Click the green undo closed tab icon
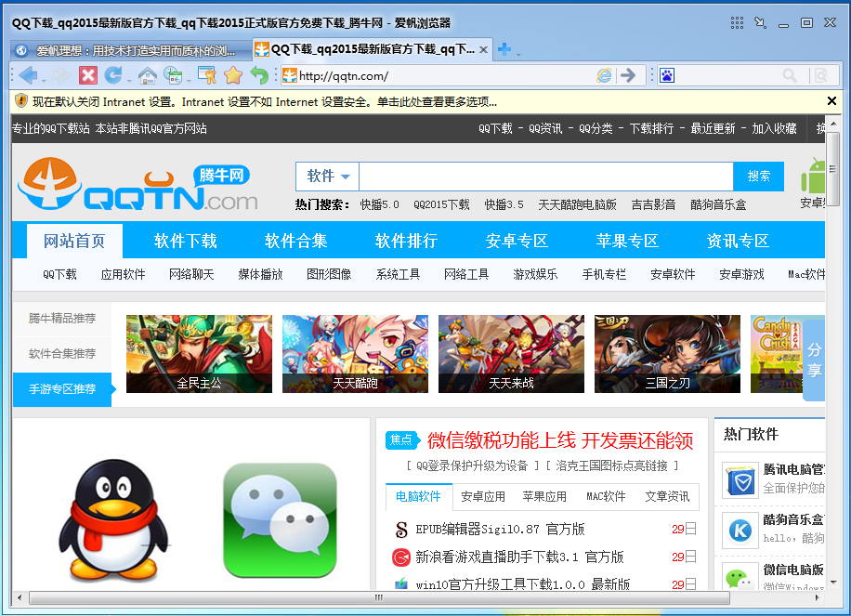 [x=259, y=75]
